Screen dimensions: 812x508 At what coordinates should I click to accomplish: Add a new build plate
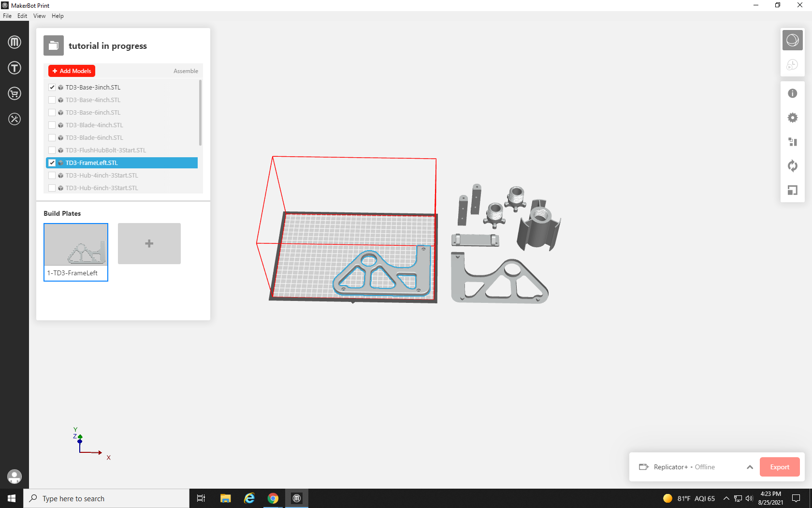click(149, 243)
